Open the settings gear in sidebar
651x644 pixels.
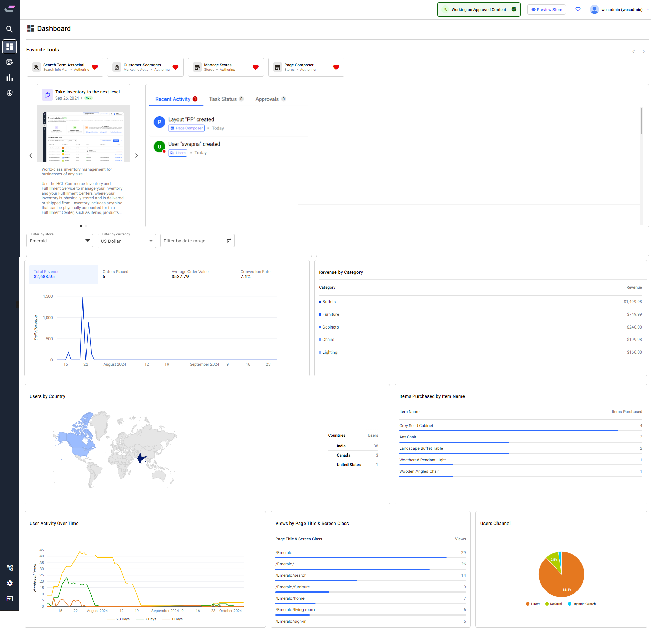tap(10, 583)
